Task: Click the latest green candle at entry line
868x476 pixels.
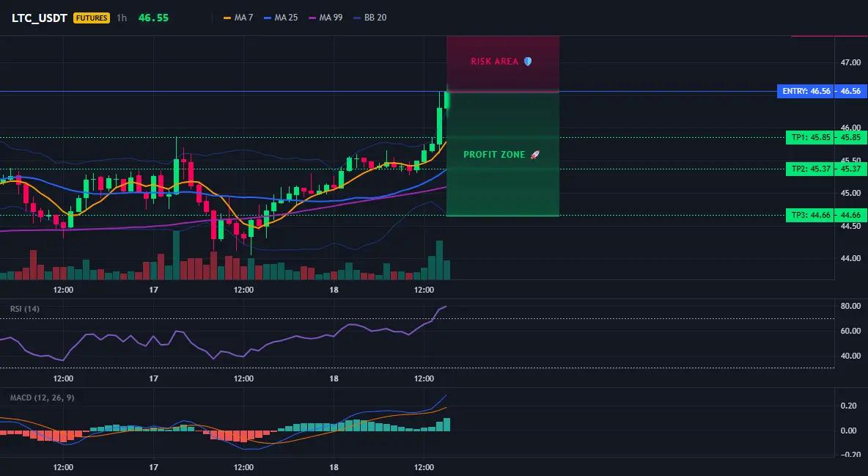Action: pyautogui.click(x=446, y=100)
